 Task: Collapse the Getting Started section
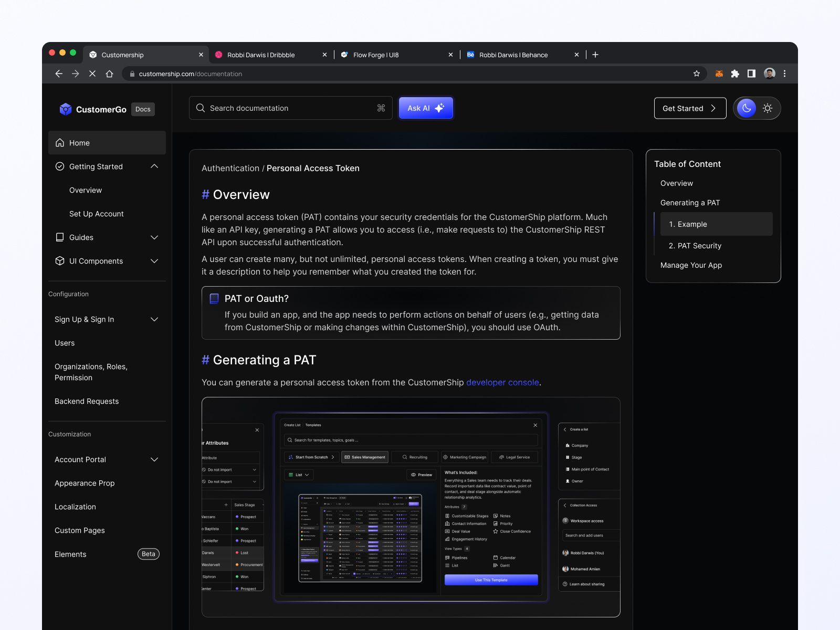click(x=154, y=166)
